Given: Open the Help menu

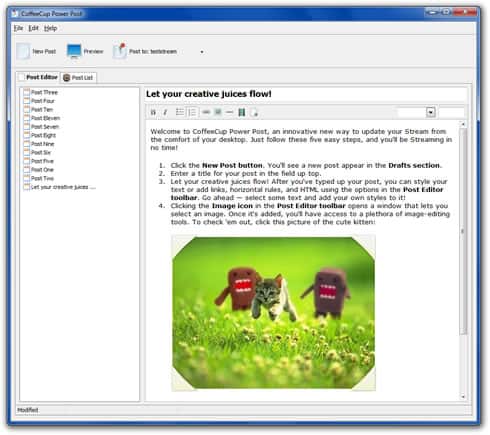Looking at the screenshot, I should point(50,28).
